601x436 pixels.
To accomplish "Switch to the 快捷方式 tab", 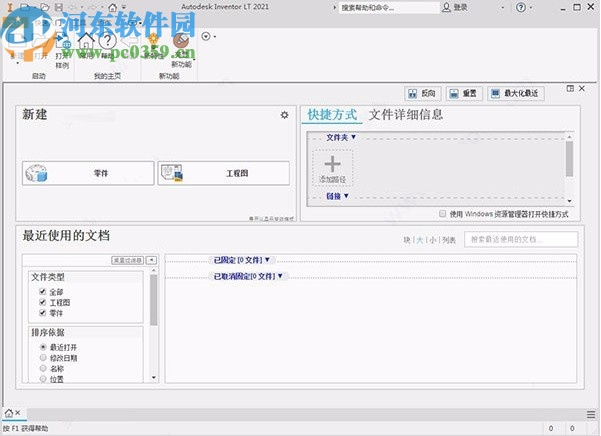I will [x=332, y=115].
